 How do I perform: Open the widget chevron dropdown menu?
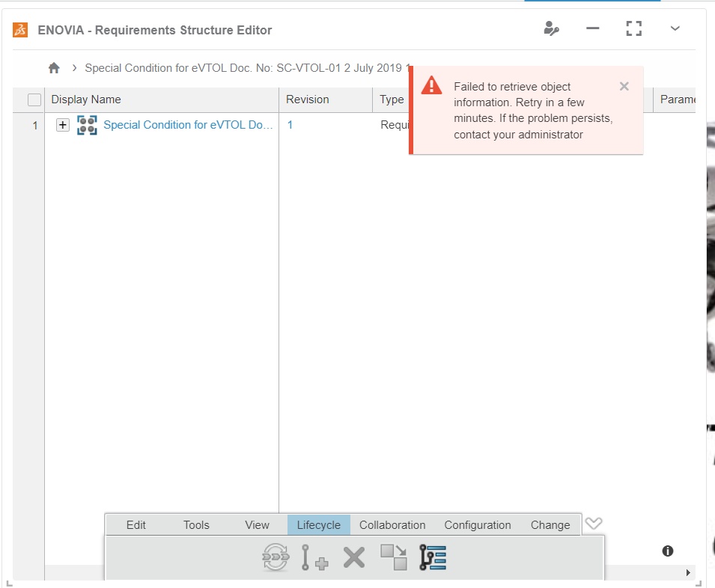[675, 28]
